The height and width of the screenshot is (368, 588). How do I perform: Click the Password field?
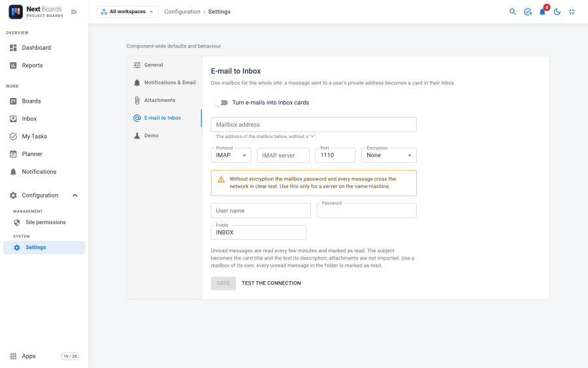coord(367,210)
